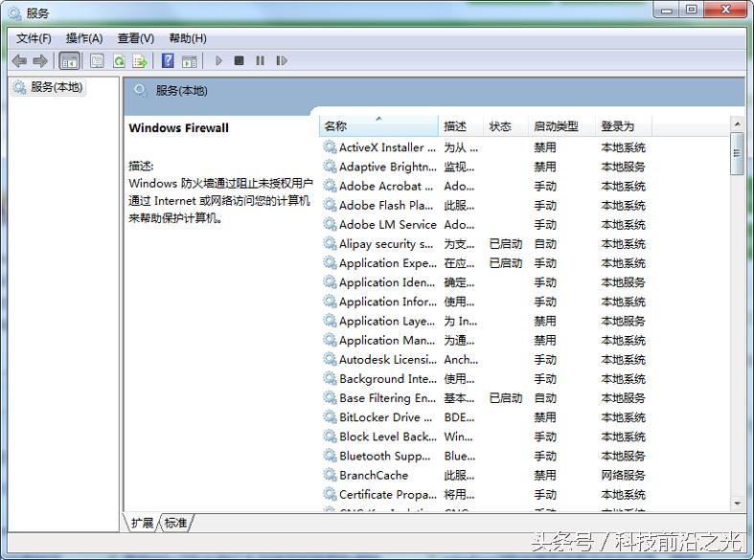
Task: Click the gear icon beside Adobe LM Service
Action: click(x=330, y=224)
